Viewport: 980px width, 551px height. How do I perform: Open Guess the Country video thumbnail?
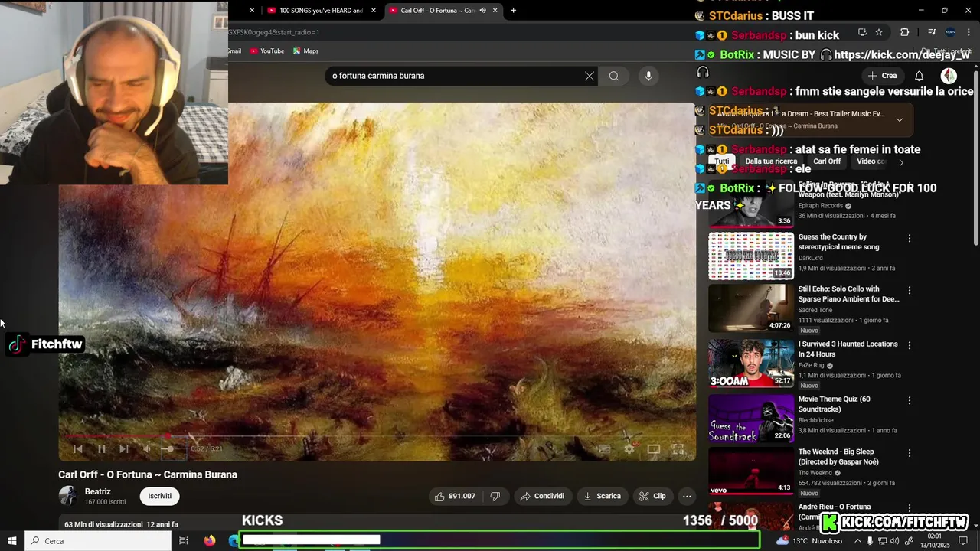coord(751,256)
